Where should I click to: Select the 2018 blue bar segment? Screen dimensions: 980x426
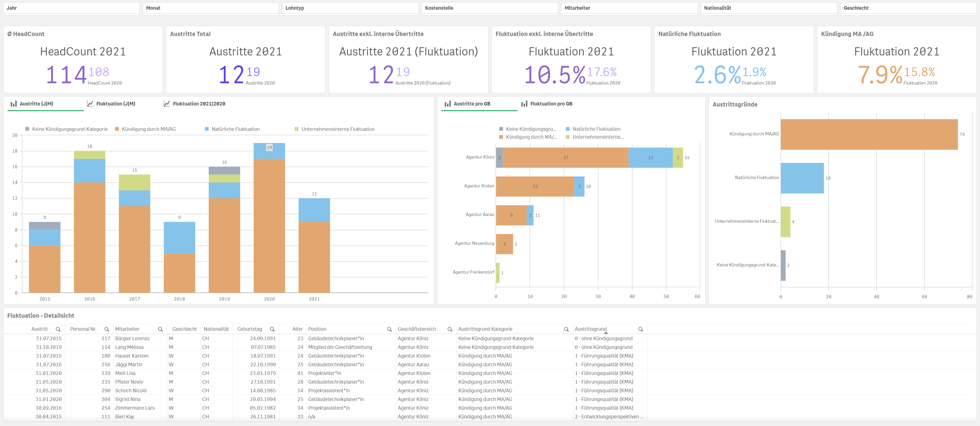[180, 238]
